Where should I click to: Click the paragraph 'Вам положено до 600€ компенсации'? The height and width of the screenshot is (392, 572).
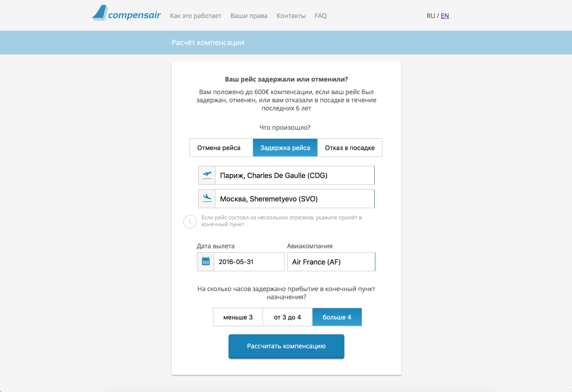[x=286, y=100]
